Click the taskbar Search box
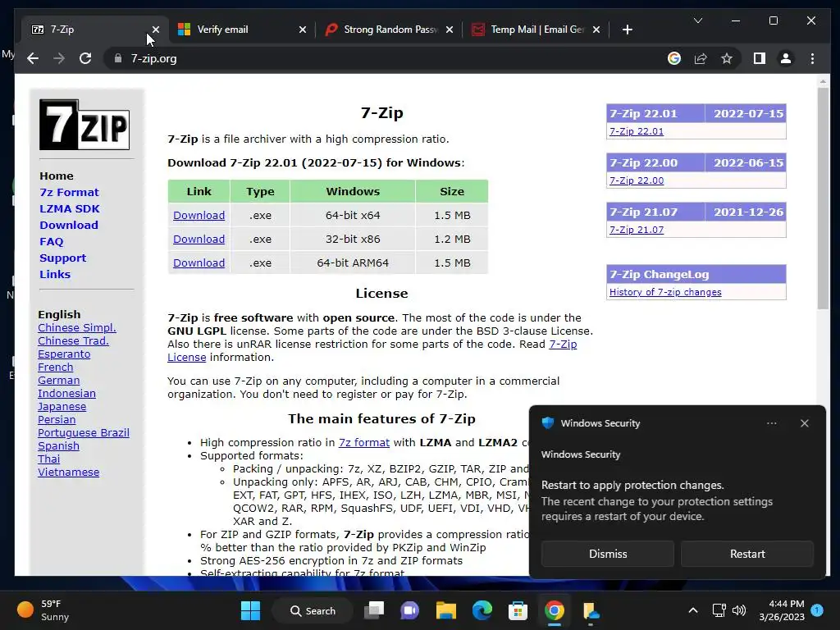 (313, 610)
